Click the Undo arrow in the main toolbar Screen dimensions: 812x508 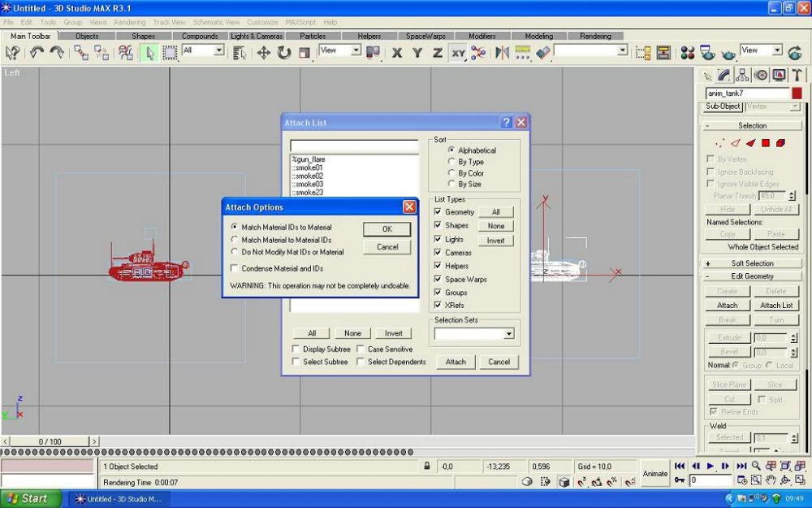pos(37,52)
